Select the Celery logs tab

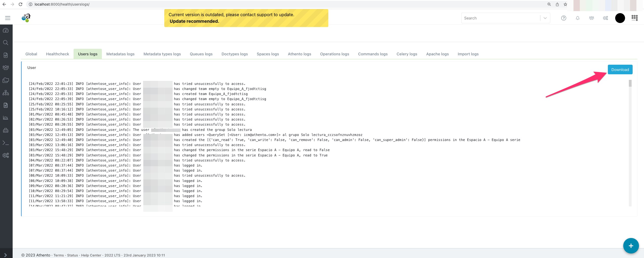click(x=407, y=54)
